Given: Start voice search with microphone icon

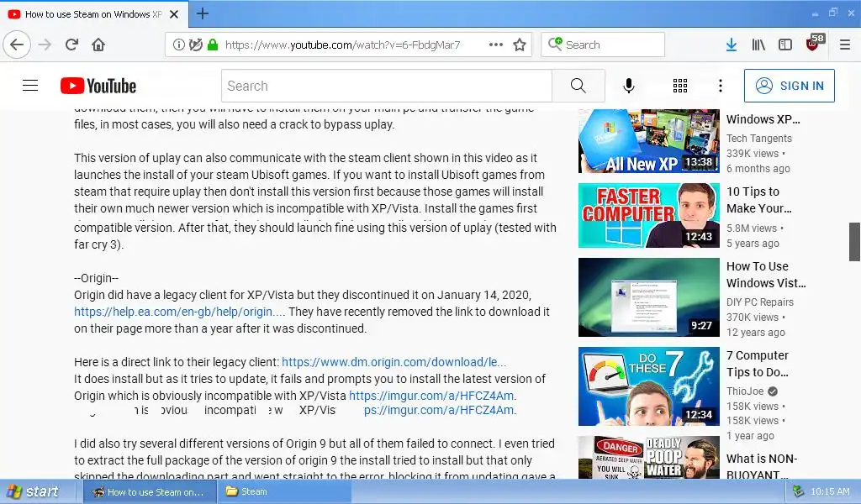Looking at the screenshot, I should coord(629,86).
